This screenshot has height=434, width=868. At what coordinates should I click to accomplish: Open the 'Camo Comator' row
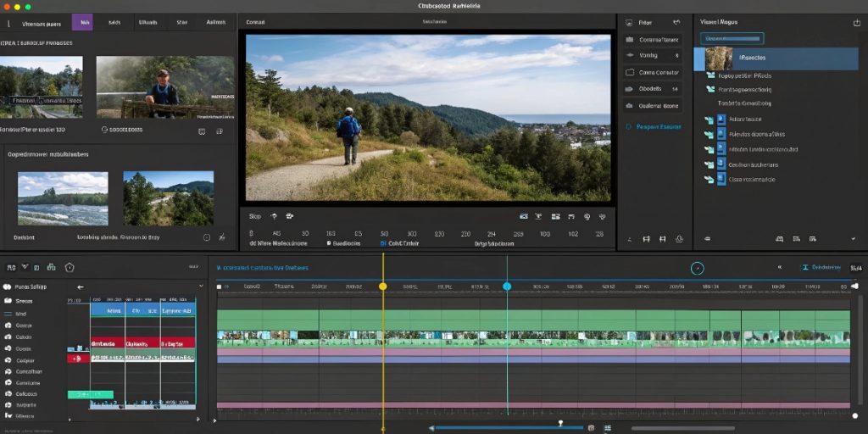point(653,73)
